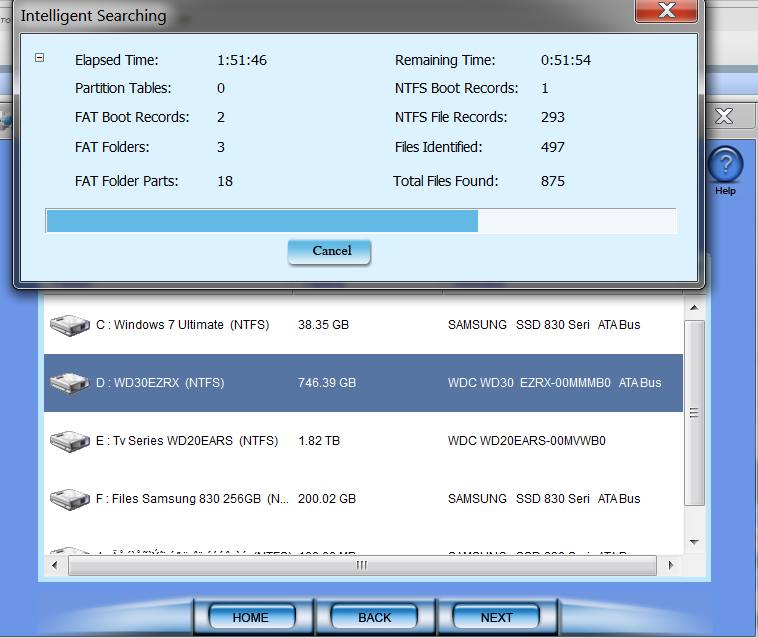Click the horizontal scrollbar thumb
The image size is (758, 638).
(x=362, y=565)
